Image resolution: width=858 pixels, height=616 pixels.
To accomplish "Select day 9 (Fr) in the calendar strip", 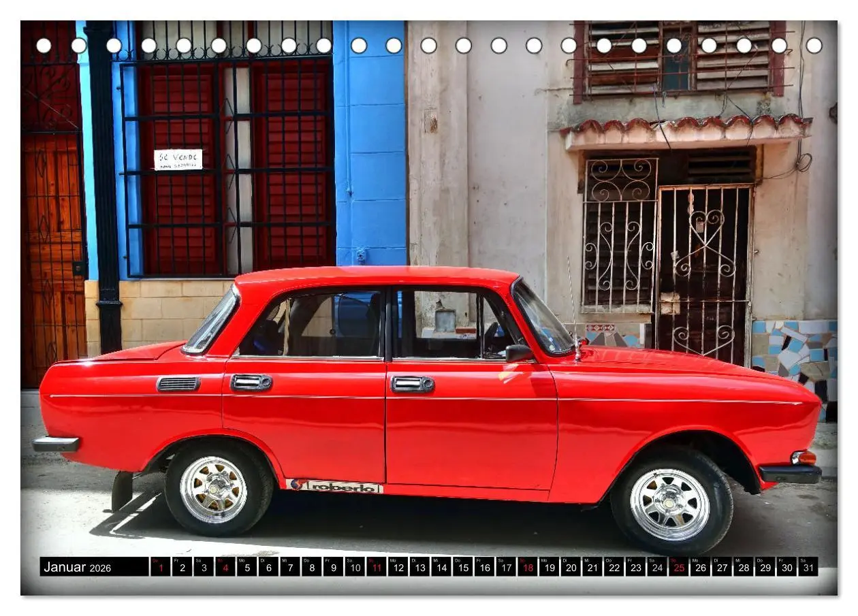I will click(333, 567).
